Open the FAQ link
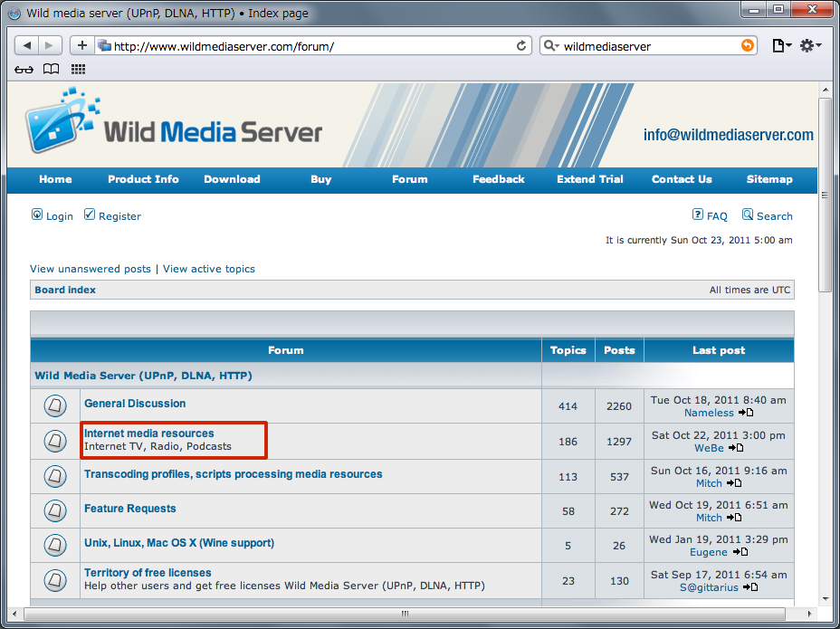Image resolution: width=840 pixels, height=629 pixels. [x=717, y=216]
